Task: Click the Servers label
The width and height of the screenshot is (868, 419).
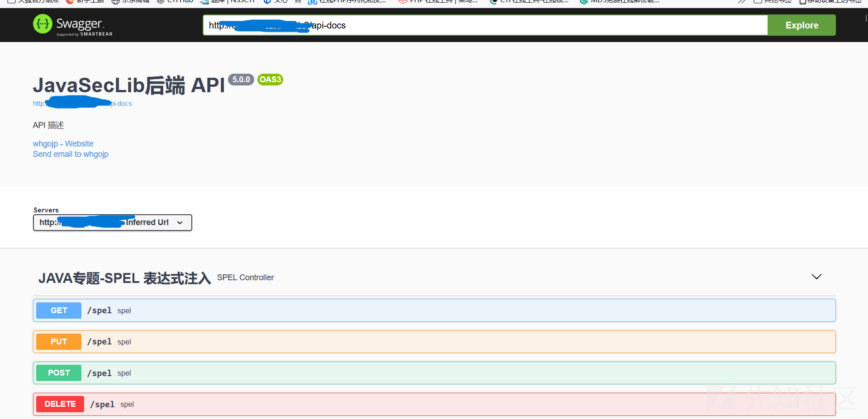Action: pos(46,210)
